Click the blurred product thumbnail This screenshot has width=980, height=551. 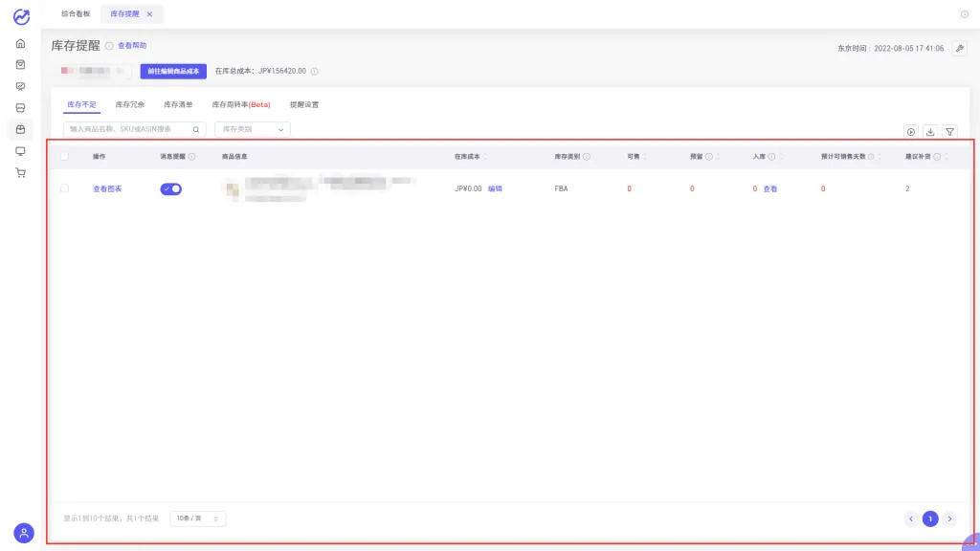click(232, 188)
